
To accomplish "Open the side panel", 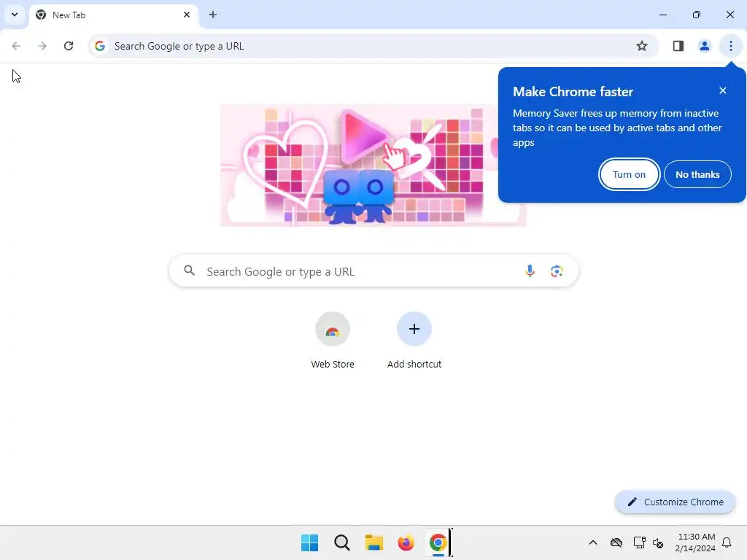I will pos(678,46).
